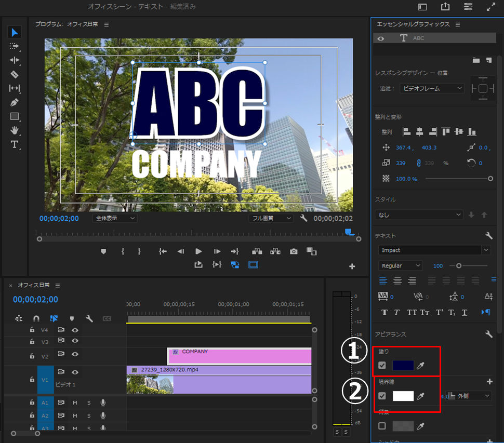Toggle the fill (塗り) checkbox
This screenshot has width=504, height=443.
coord(382,366)
